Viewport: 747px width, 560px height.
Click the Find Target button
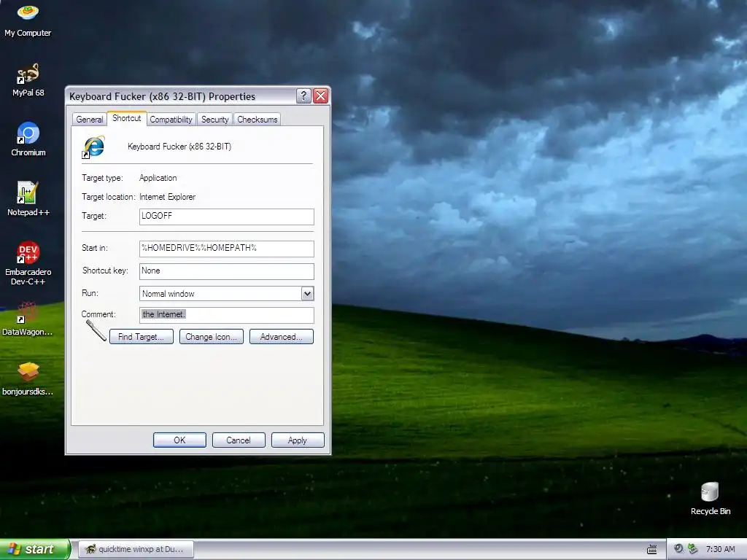pos(142,337)
